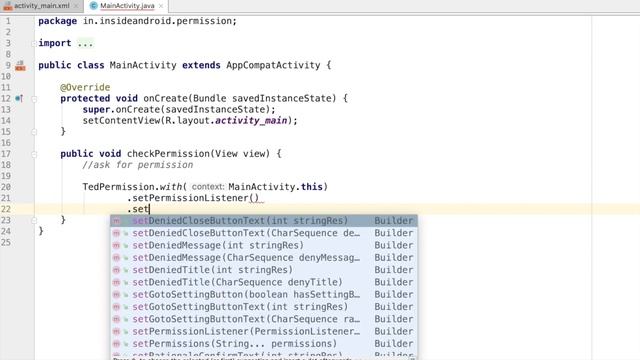
Task: Close the activity_main.xml tab
Action: tap(76, 6)
